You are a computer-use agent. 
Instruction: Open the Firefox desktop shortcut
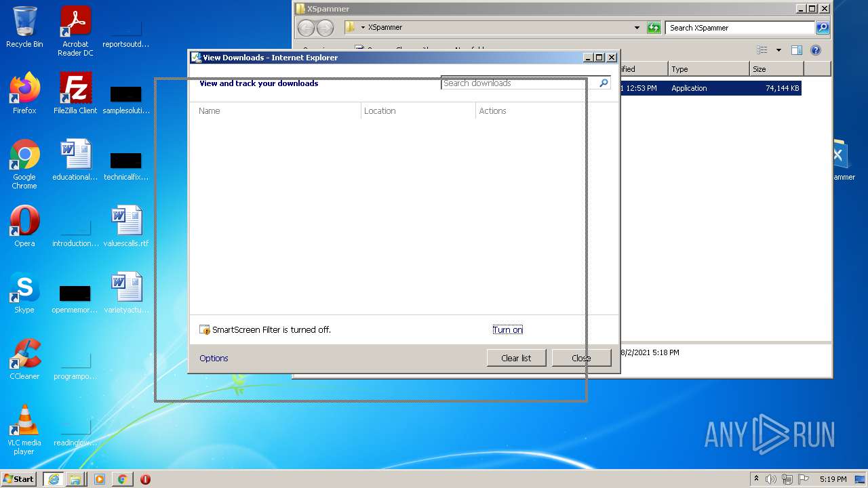(24, 94)
